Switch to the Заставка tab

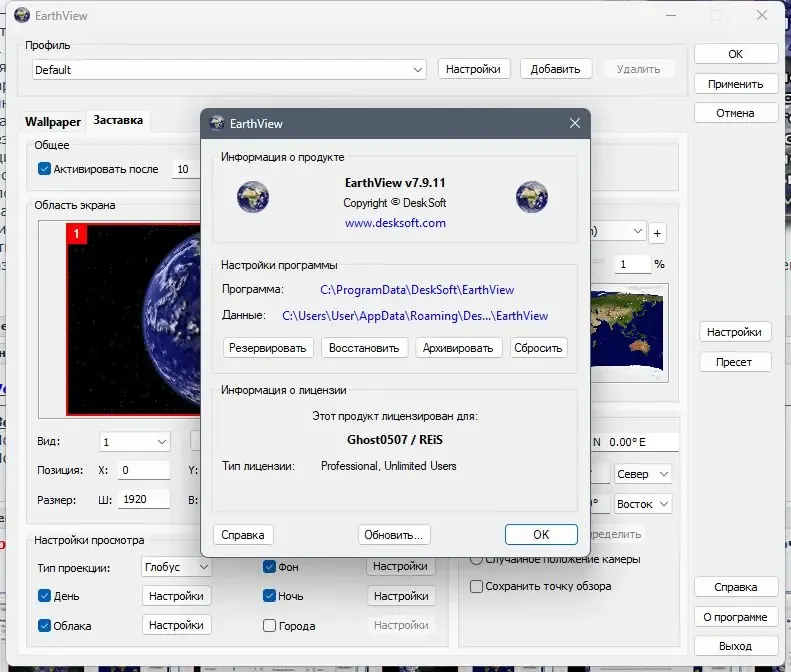coord(118,120)
